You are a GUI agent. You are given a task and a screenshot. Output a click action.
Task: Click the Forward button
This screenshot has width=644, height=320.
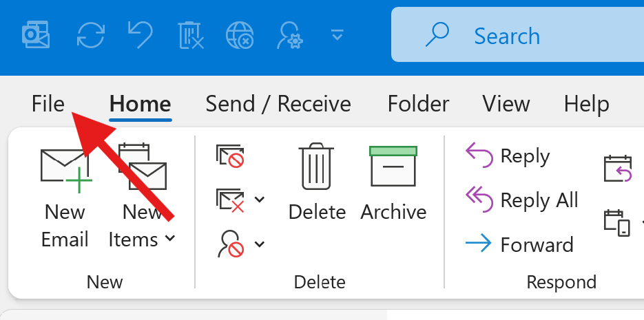coord(519,244)
